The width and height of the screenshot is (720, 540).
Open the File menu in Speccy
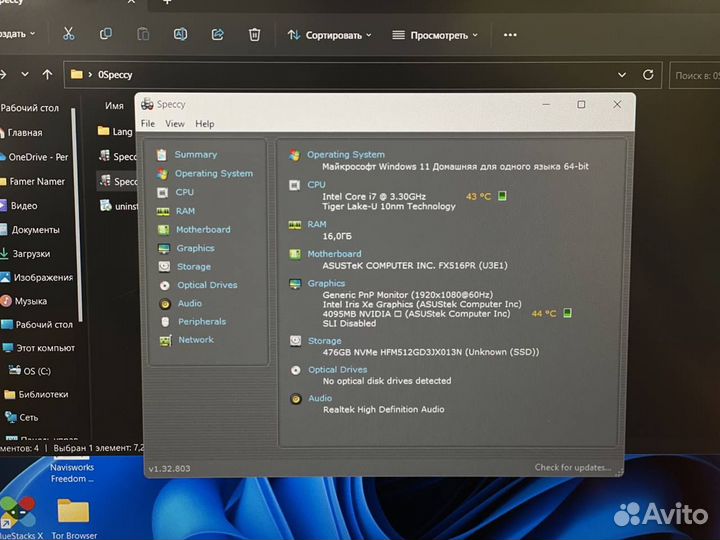(148, 124)
